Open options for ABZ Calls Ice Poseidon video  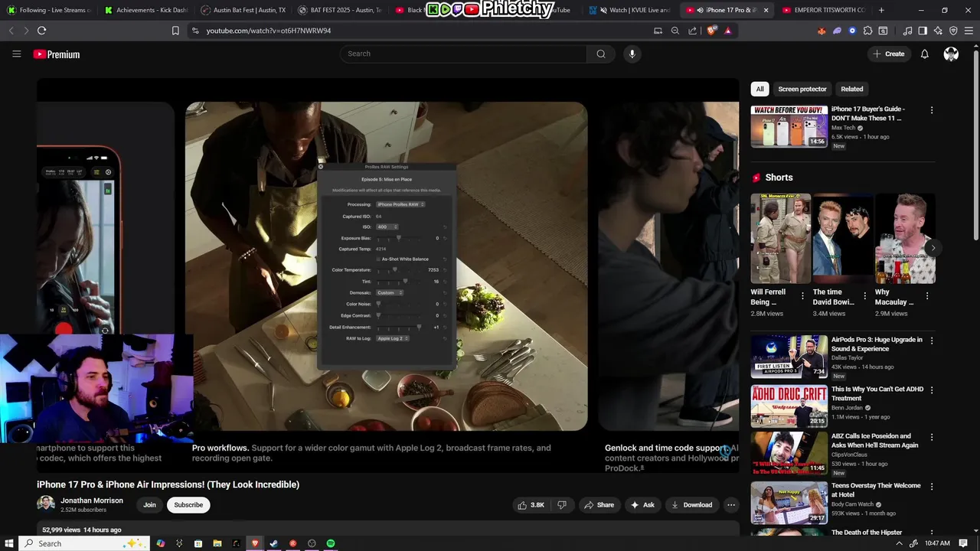pos(932,437)
